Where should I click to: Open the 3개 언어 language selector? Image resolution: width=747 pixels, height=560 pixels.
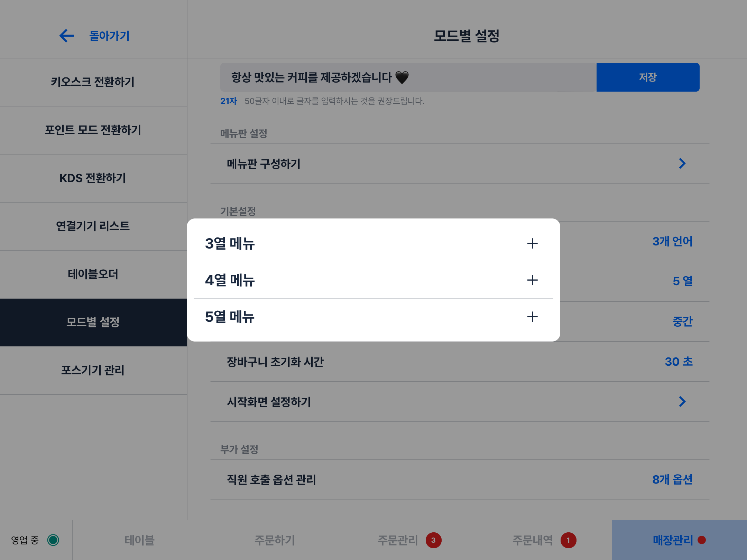tap(672, 241)
